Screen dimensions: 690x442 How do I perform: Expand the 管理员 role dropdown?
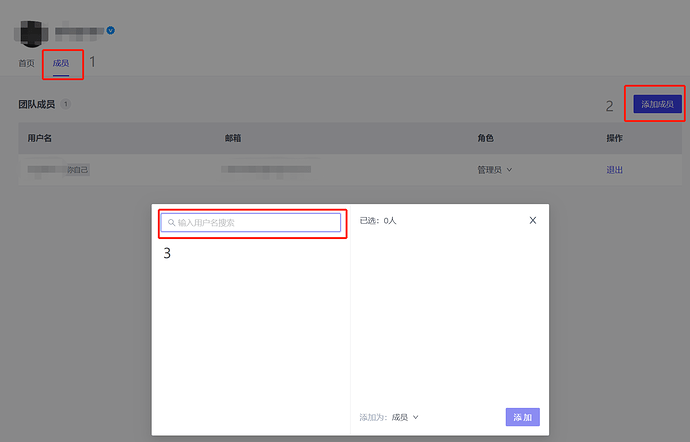[x=495, y=170]
